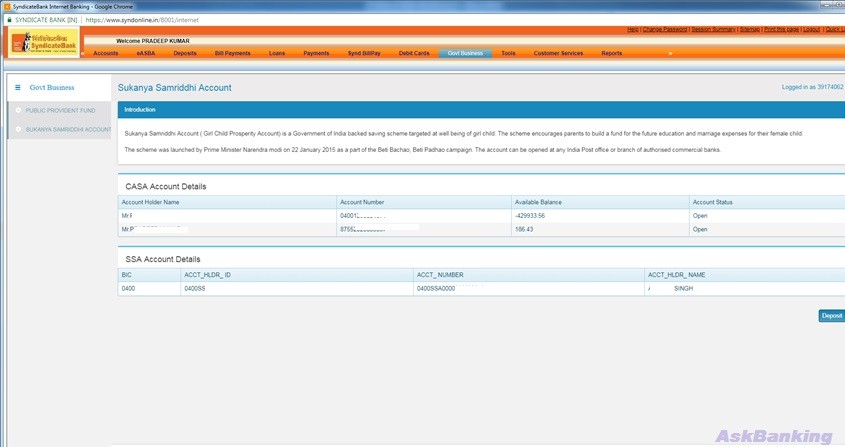Open the Public Provident Fund sidebar item

click(x=60, y=111)
